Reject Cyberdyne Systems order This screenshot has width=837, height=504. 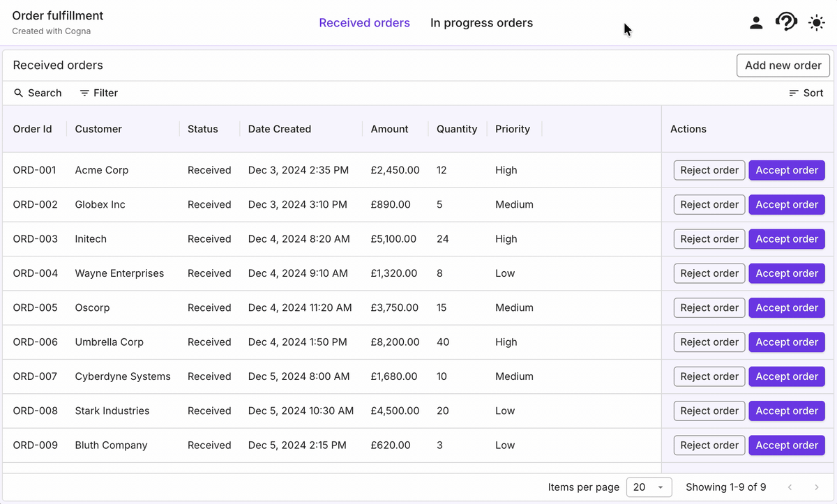[709, 376]
